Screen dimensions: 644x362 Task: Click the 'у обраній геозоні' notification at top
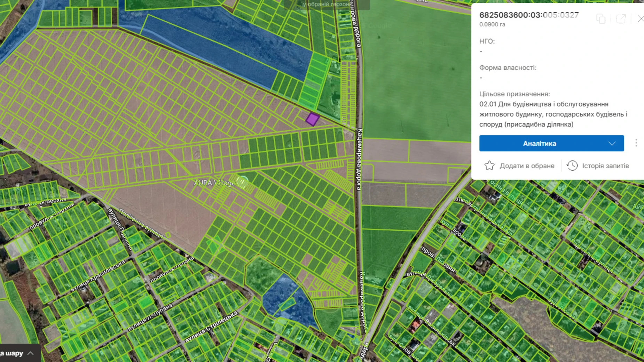click(x=327, y=5)
